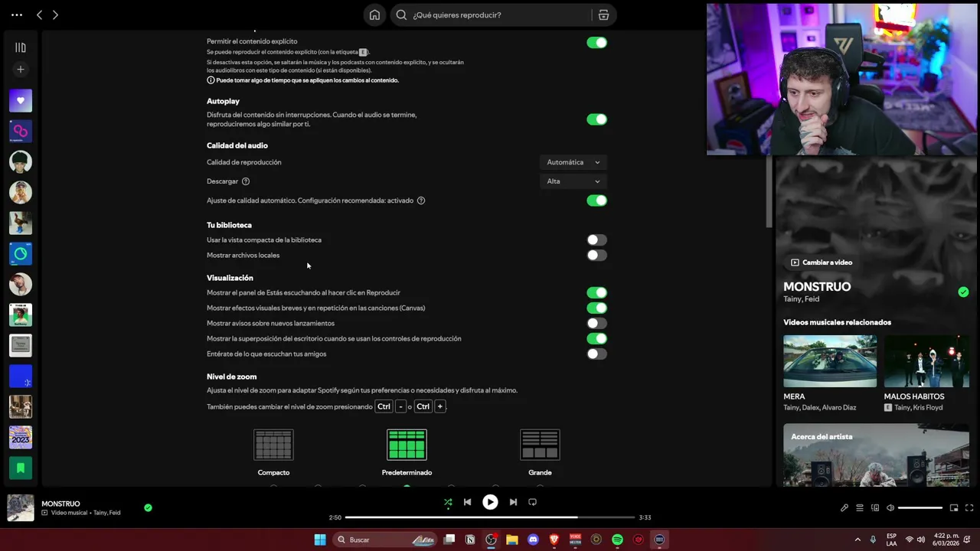Open the Home icon
This screenshot has height=551, width=980.
point(374,15)
